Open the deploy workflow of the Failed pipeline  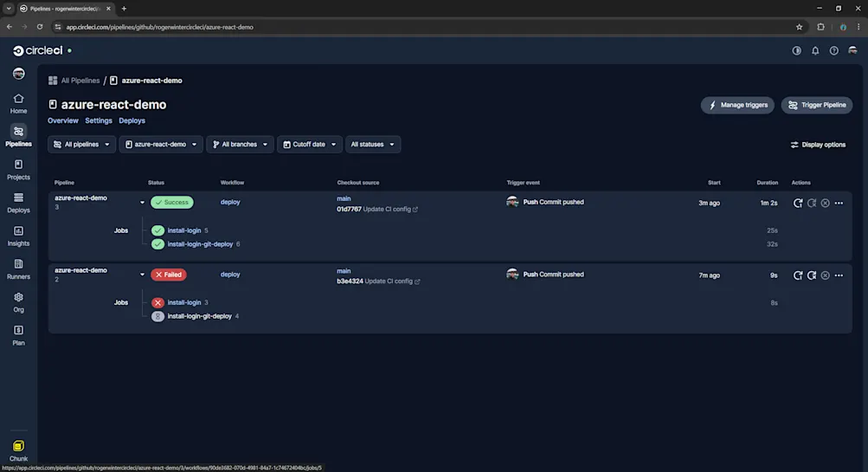tap(230, 275)
